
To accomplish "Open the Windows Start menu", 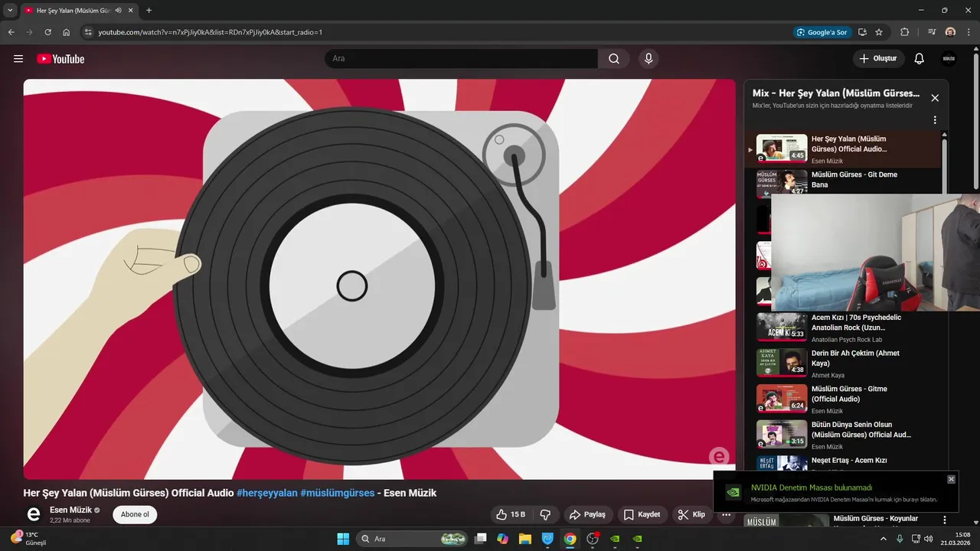I will point(343,539).
